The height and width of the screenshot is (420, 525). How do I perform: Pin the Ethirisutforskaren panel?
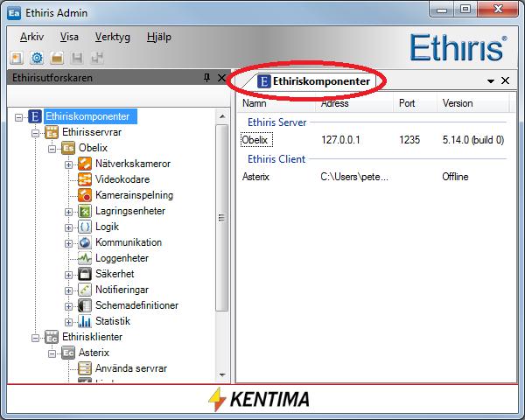coord(206,78)
